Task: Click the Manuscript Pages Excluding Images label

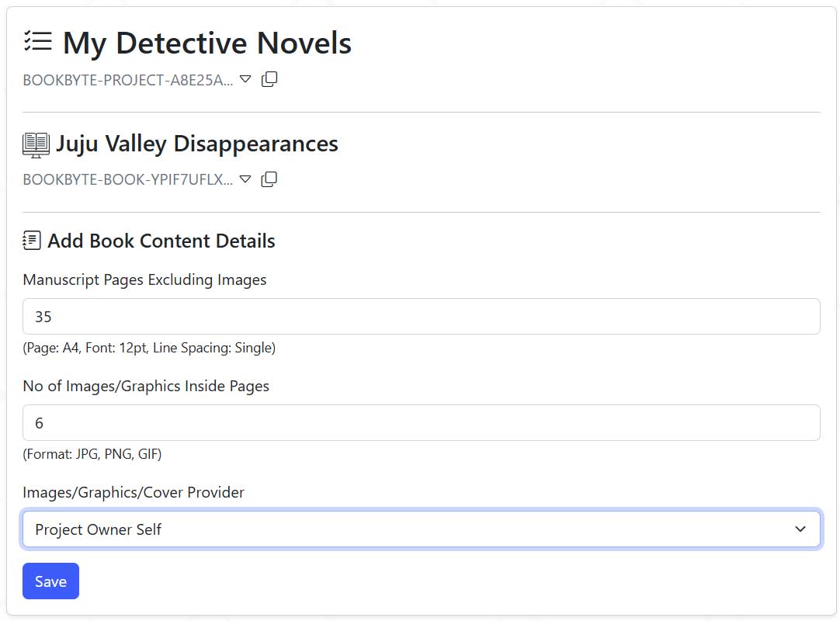Action: (x=145, y=279)
